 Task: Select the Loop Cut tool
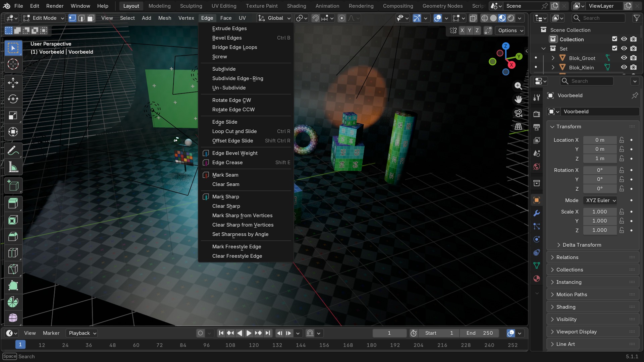(x=13, y=253)
